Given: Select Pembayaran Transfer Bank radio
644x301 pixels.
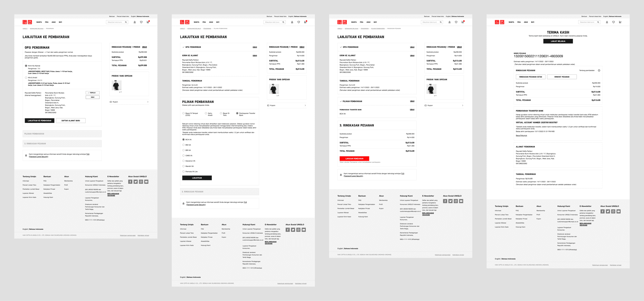Looking at the screenshot, I should (x=237, y=113).
